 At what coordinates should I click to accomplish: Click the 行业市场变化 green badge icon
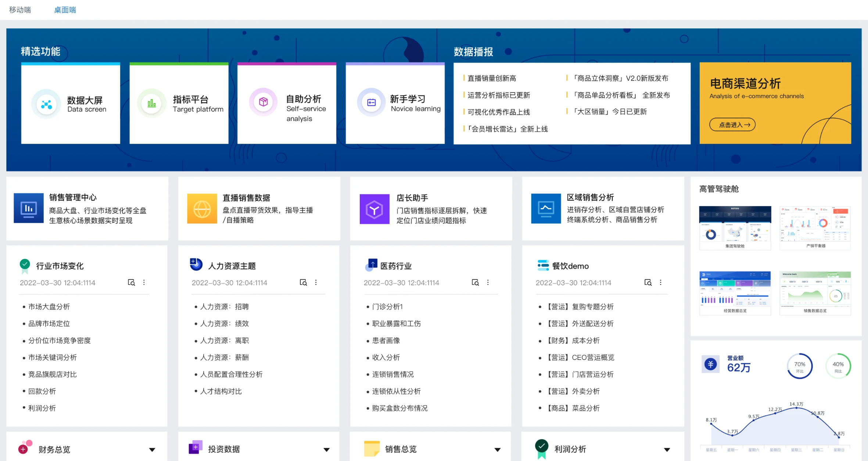click(25, 266)
